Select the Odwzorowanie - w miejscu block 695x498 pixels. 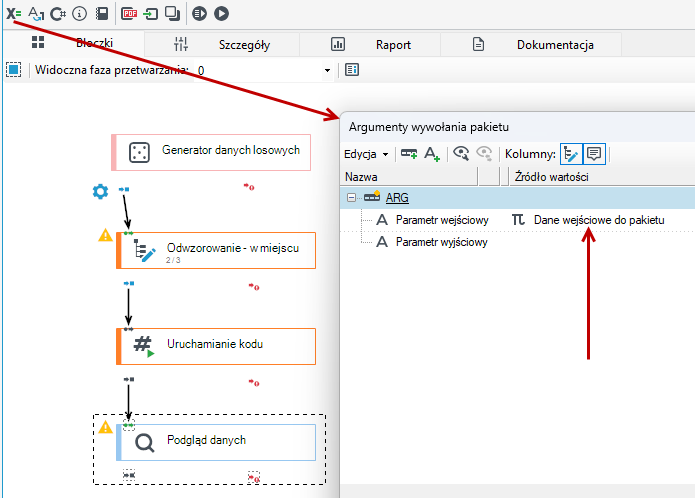(216, 250)
